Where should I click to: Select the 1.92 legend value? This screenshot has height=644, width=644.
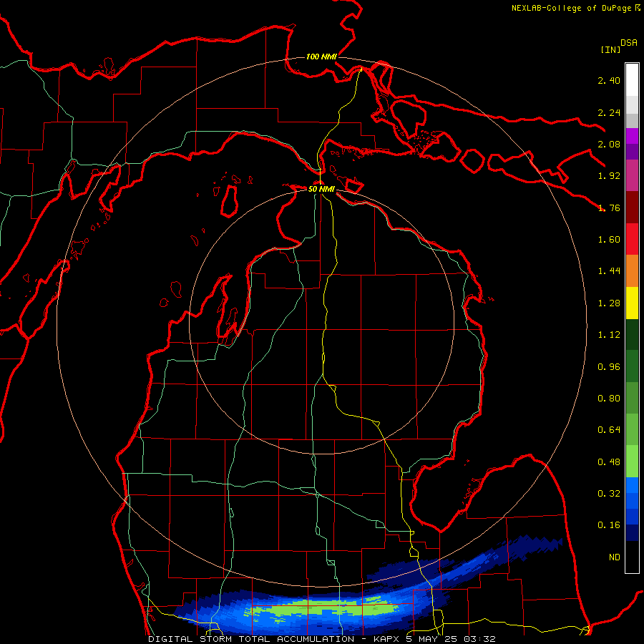[609, 176]
